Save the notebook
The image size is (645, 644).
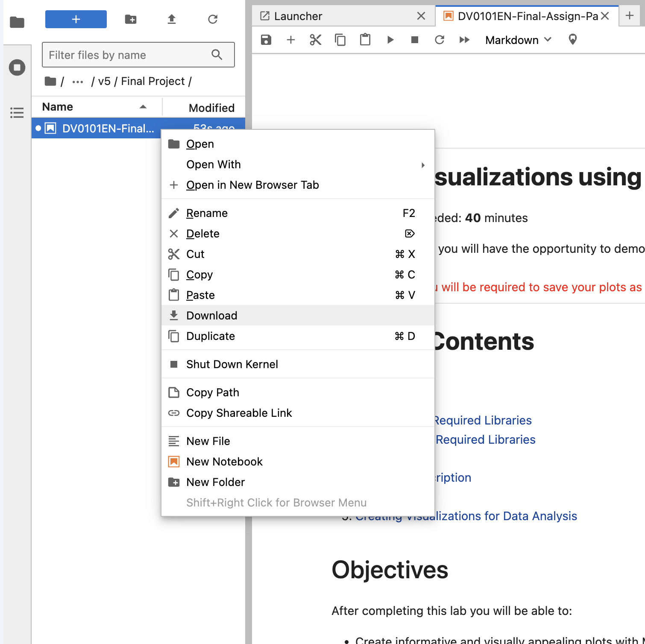coord(266,40)
